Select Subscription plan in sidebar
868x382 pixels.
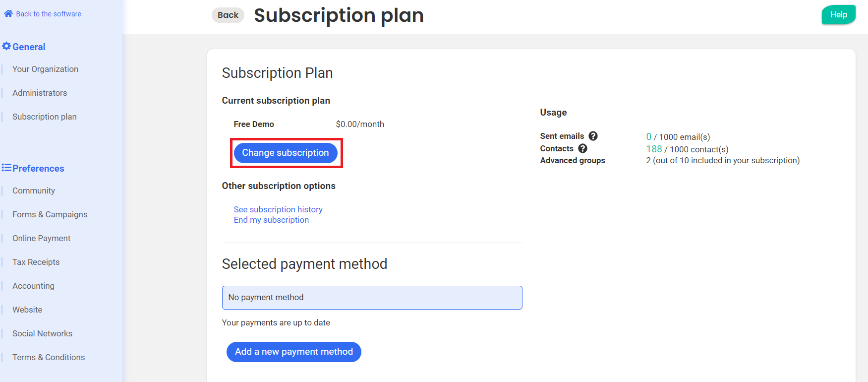(45, 117)
